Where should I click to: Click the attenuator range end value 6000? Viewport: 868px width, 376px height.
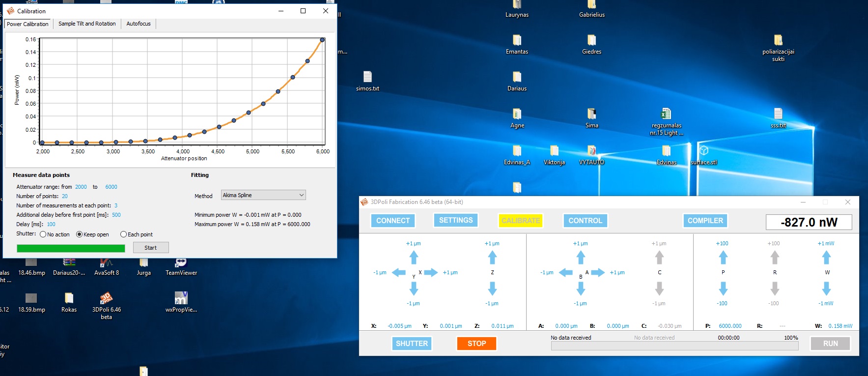tap(111, 187)
